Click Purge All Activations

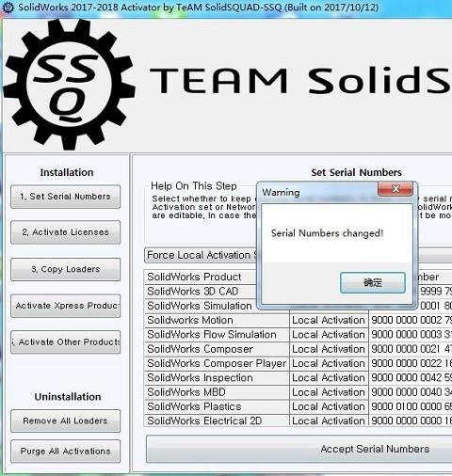pyautogui.click(x=65, y=452)
